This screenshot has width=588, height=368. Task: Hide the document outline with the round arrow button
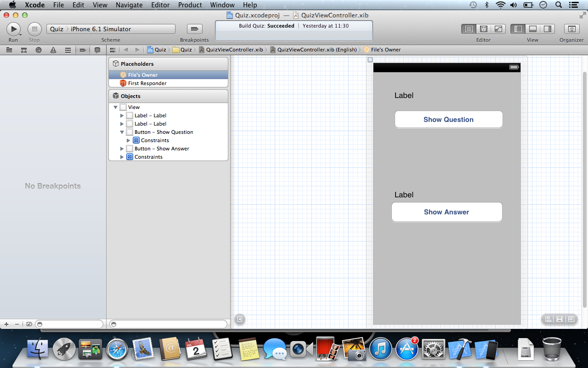(240, 319)
